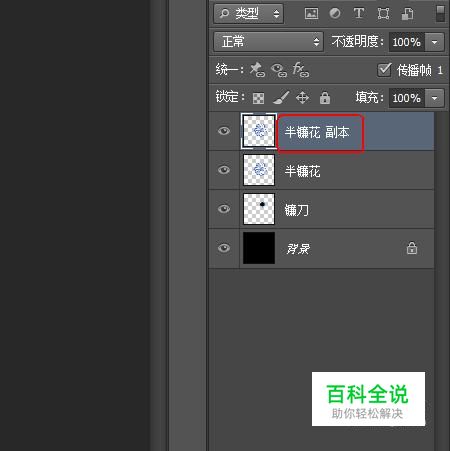Filter layers by adjustment layer icon

[335, 14]
